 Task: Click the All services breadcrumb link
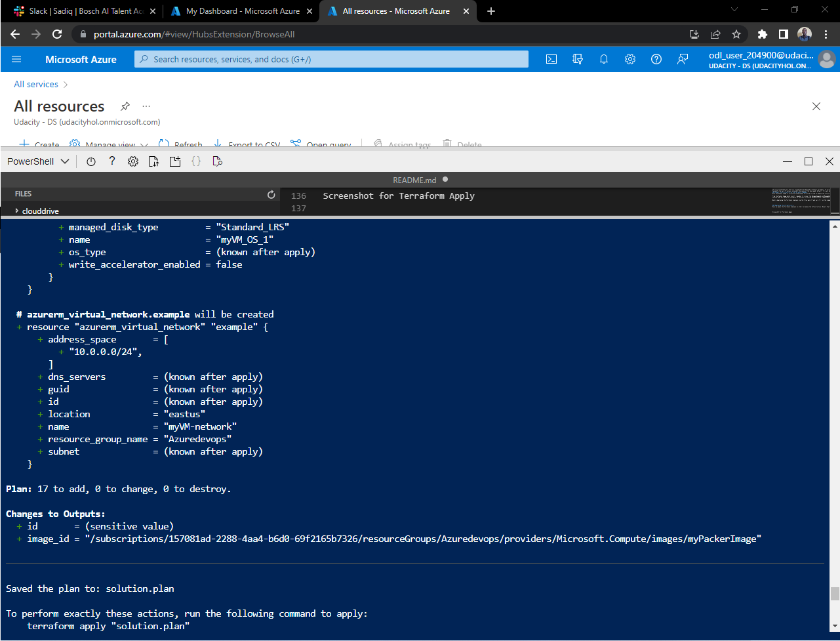tap(36, 84)
